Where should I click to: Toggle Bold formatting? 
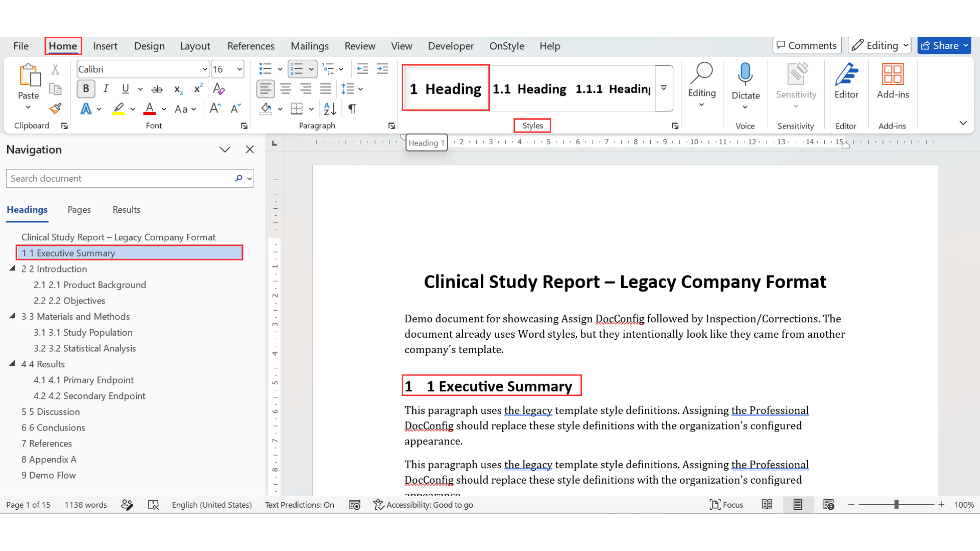86,89
